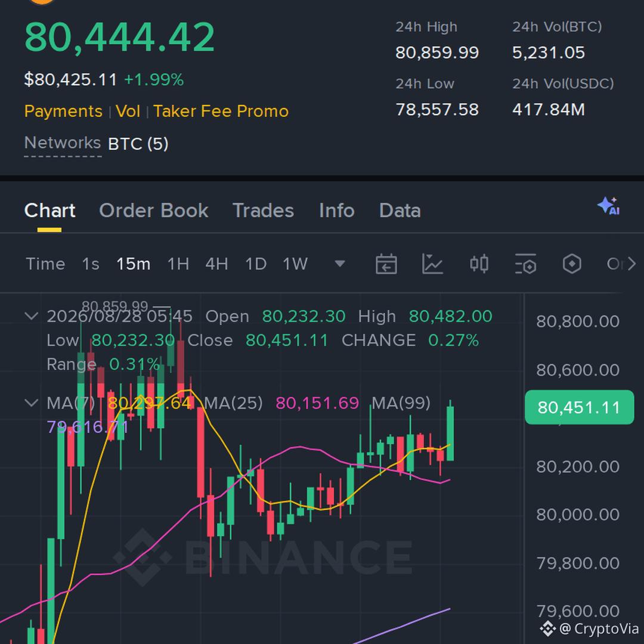644x644 pixels.
Task: Select the 15m interval
Action: point(134,264)
